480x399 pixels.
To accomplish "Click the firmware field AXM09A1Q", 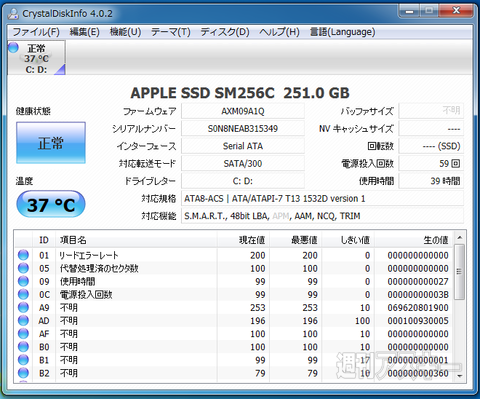I will tap(243, 111).
